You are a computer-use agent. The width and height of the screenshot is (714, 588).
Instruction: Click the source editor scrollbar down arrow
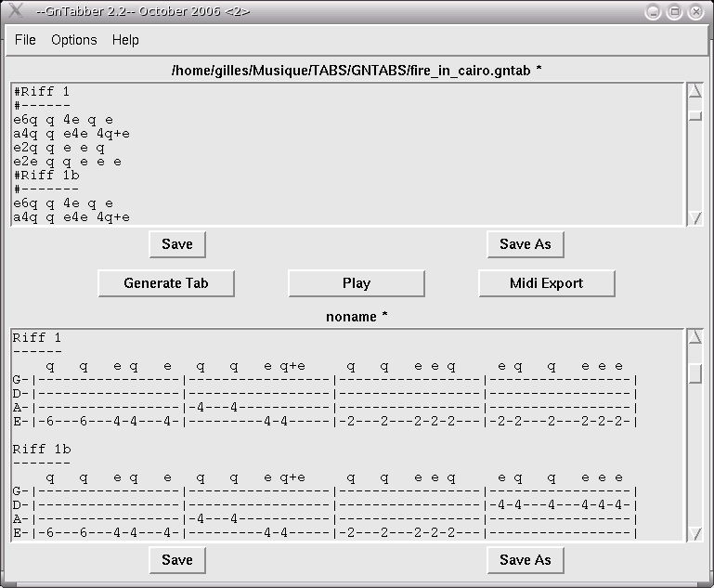coord(695,217)
